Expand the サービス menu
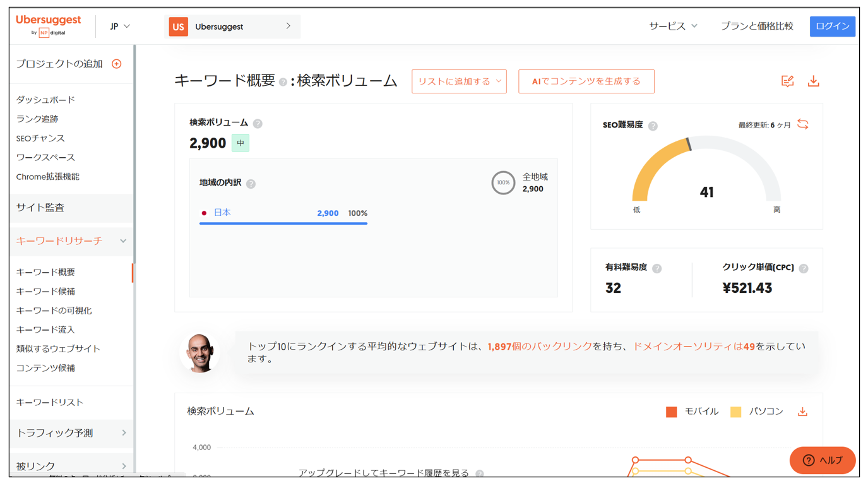Viewport: 868px width, 481px height. [x=673, y=26]
